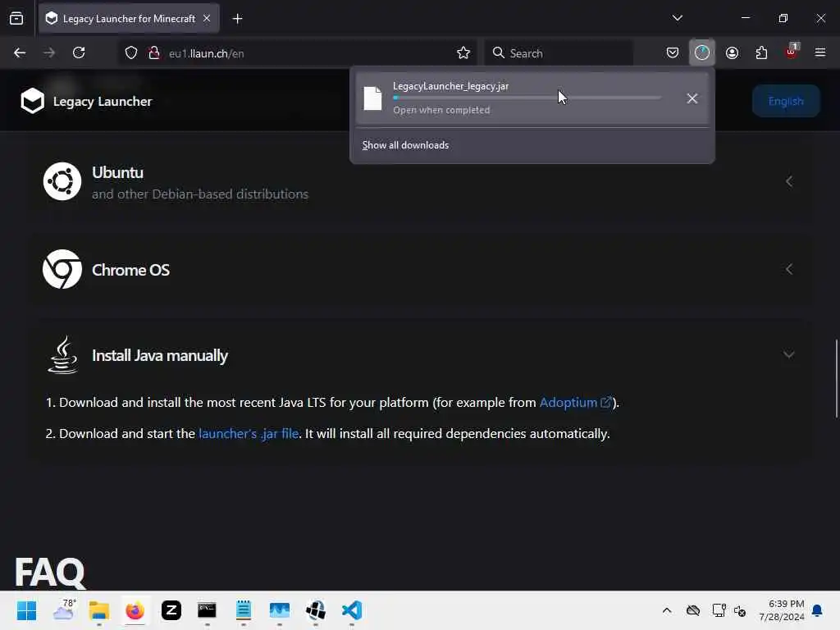Open Firefox View tab manager icon
Viewport: 840px width, 630px height.
pyautogui.click(x=16, y=19)
